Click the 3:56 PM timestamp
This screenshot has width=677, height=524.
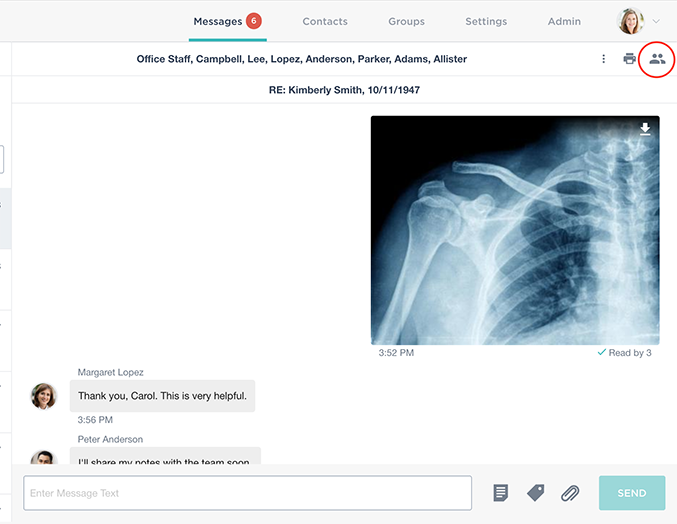[95, 420]
